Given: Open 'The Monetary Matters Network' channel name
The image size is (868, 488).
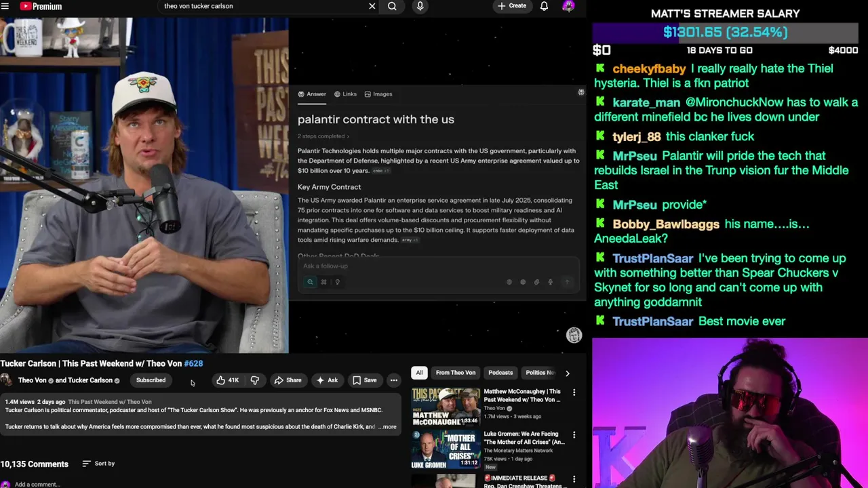Looking at the screenshot, I should [518, 451].
